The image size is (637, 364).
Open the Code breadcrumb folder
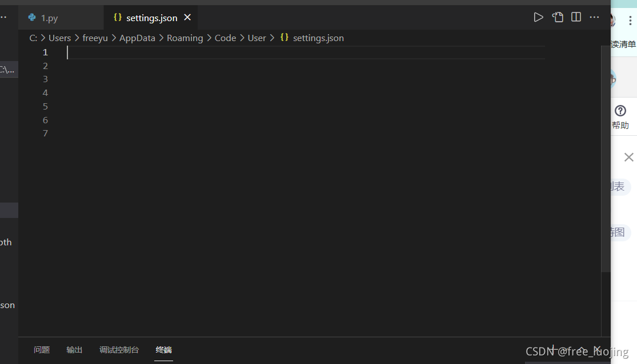click(x=226, y=38)
